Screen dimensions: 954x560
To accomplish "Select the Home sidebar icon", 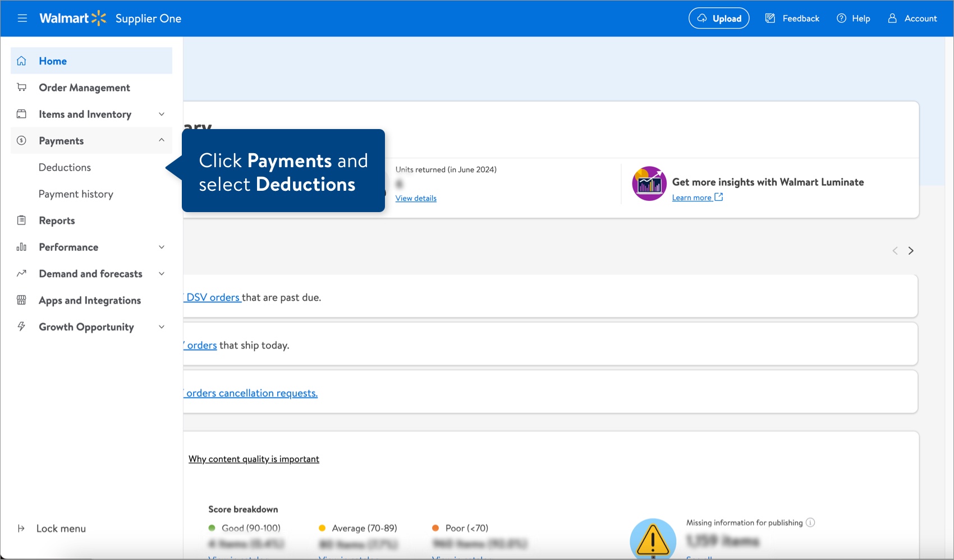I will coord(22,61).
